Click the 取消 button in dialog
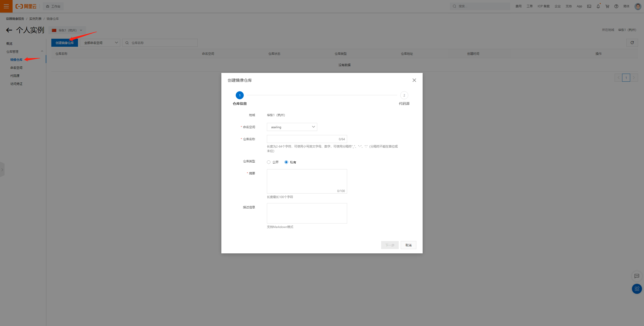 coord(408,245)
